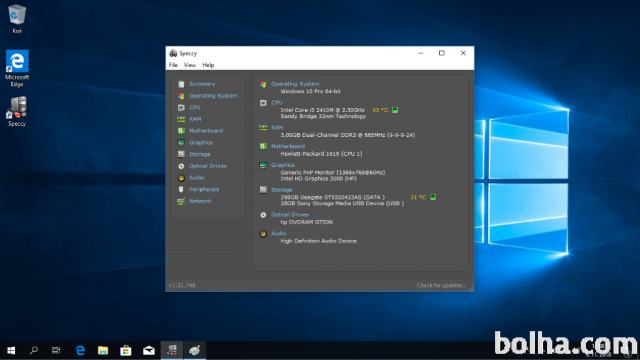Open the File menu
Viewport: 640px width, 360px height.
click(173, 65)
